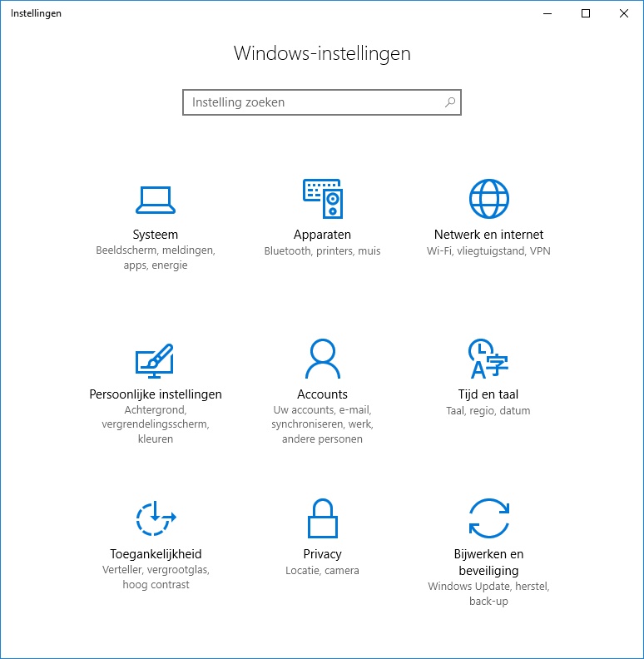Focus the Instelling zoeken search field
This screenshot has height=659, width=644.
coord(322,102)
